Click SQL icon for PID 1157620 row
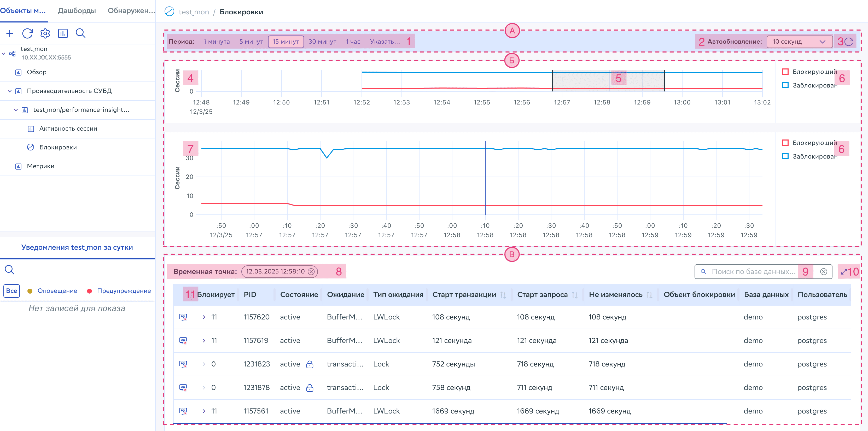 click(183, 317)
